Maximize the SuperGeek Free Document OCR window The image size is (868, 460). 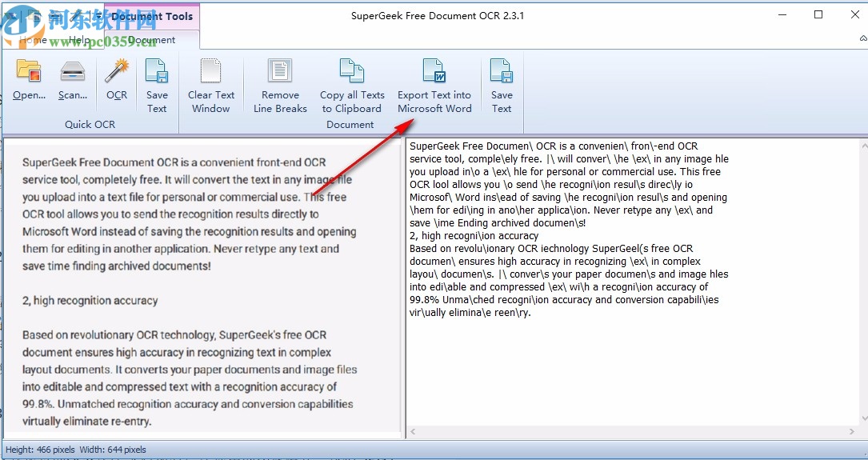coord(818,15)
